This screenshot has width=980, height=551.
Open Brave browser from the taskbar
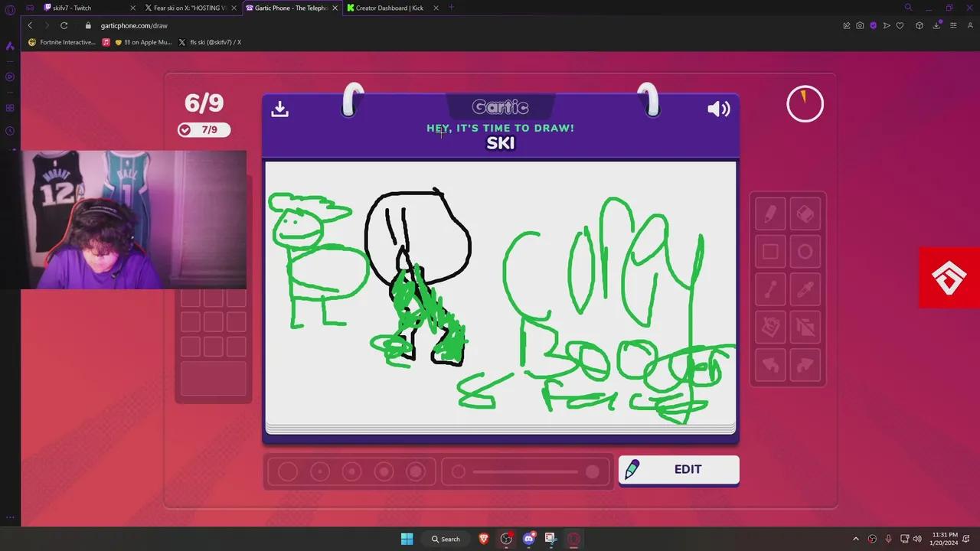coord(484,539)
